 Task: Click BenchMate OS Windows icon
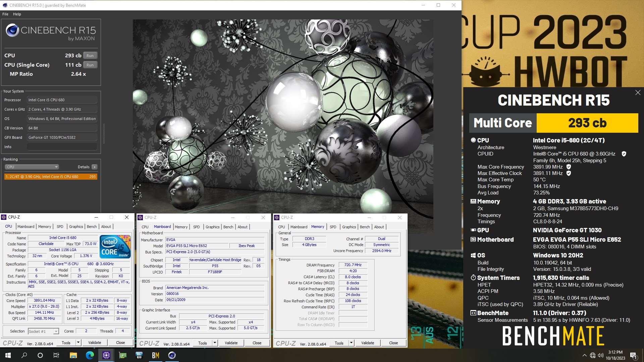[x=473, y=255]
